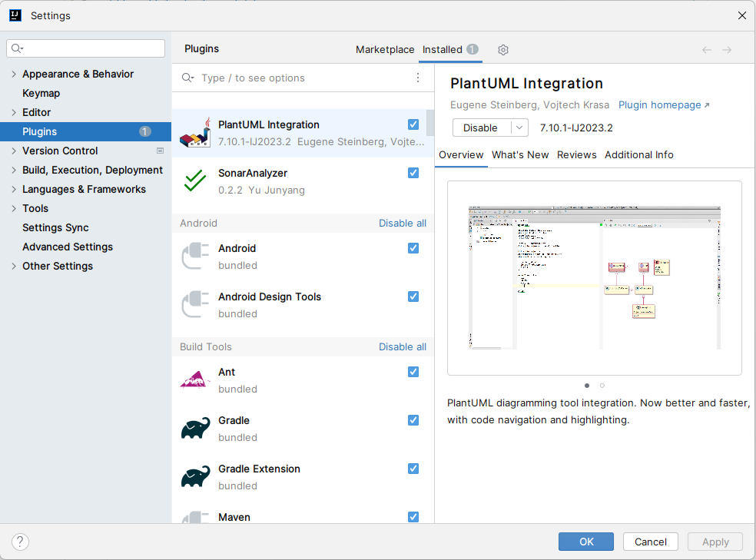Open the Disable button dropdown arrow
This screenshot has width=756, height=560.
(x=520, y=128)
